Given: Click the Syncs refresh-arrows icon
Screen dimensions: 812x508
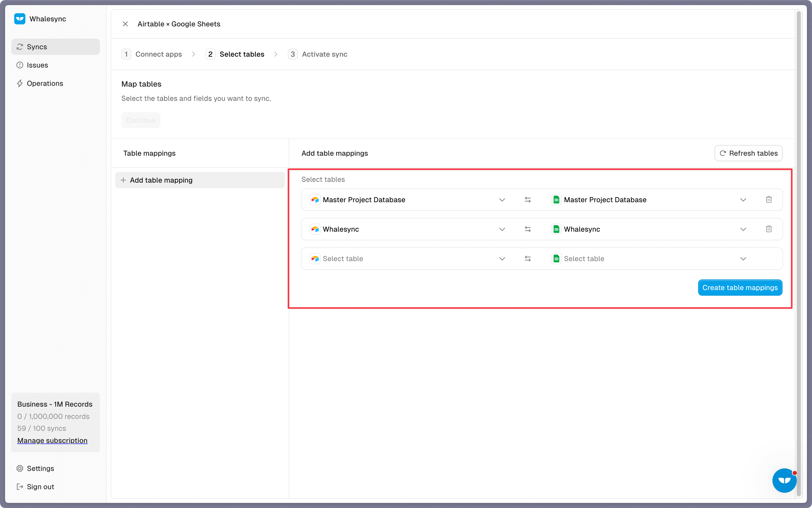Looking at the screenshot, I should click(x=20, y=47).
